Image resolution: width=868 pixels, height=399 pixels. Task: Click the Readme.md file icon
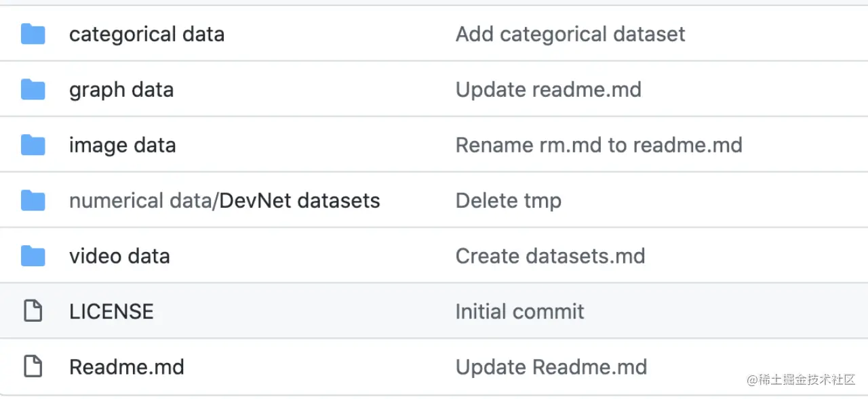click(x=33, y=367)
